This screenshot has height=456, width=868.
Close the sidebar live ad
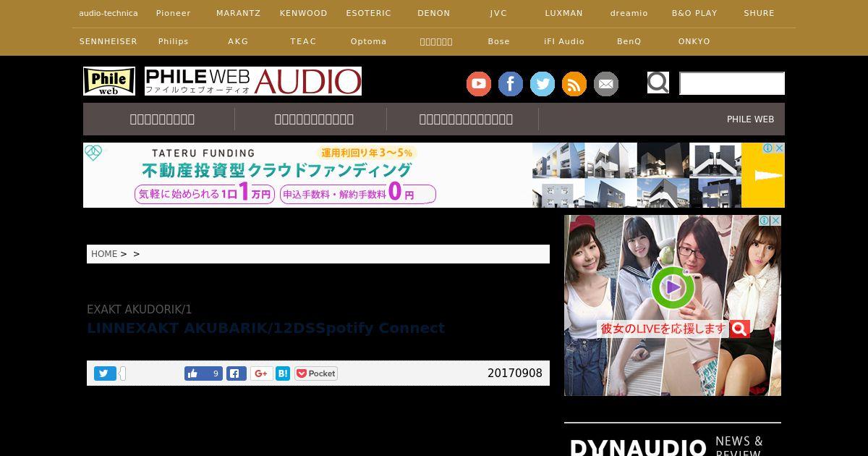point(776,220)
